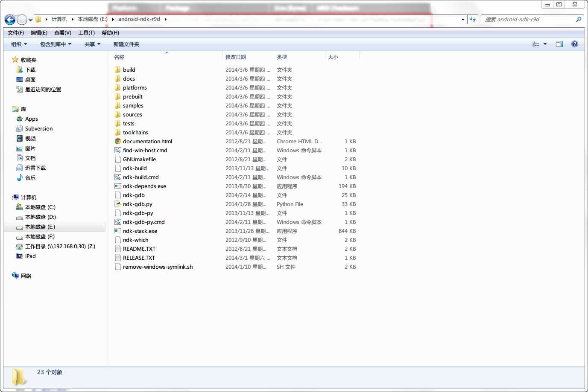Select ndk-build.cmd script icon
The width and height of the screenshot is (588, 392).
tap(118, 177)
